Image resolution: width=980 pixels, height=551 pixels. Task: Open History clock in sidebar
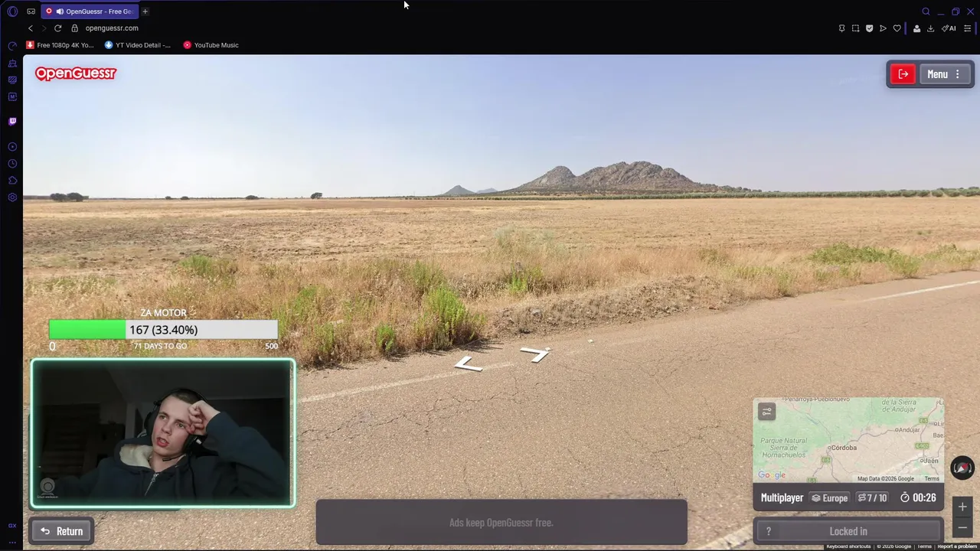click(x=12, y=164)
